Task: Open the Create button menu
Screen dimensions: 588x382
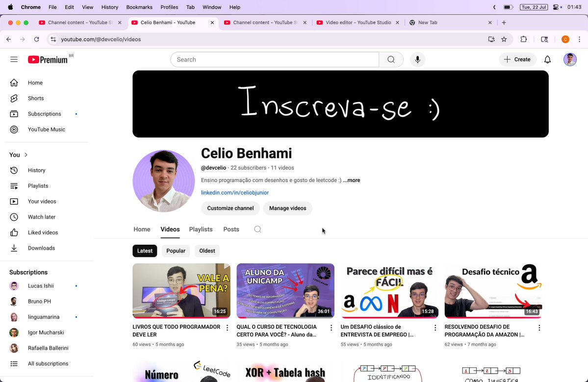Action: (x=517, y=60)
